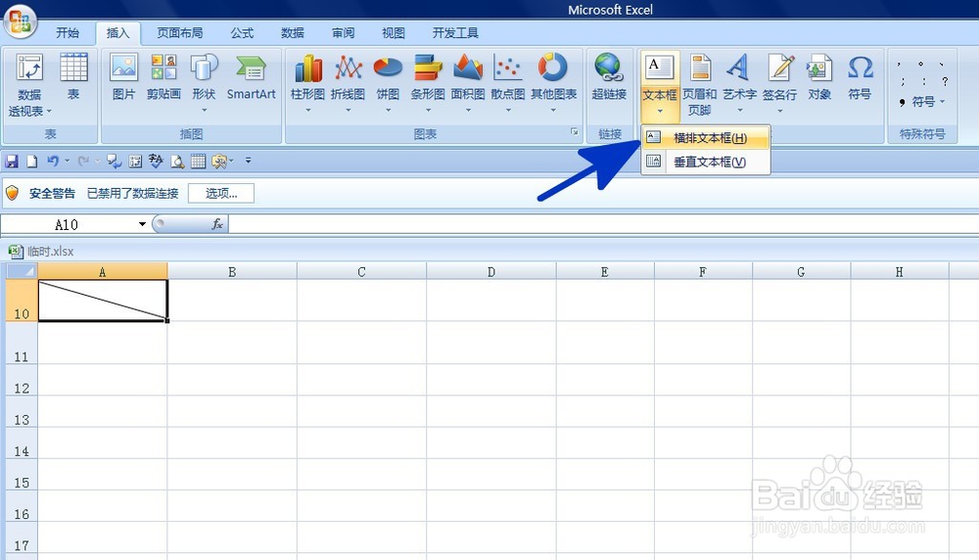The height and width of the screenshot is (560, 979).
Task: Create a new blank workbook
Action: pyautogui.click(x=32, y=162)
